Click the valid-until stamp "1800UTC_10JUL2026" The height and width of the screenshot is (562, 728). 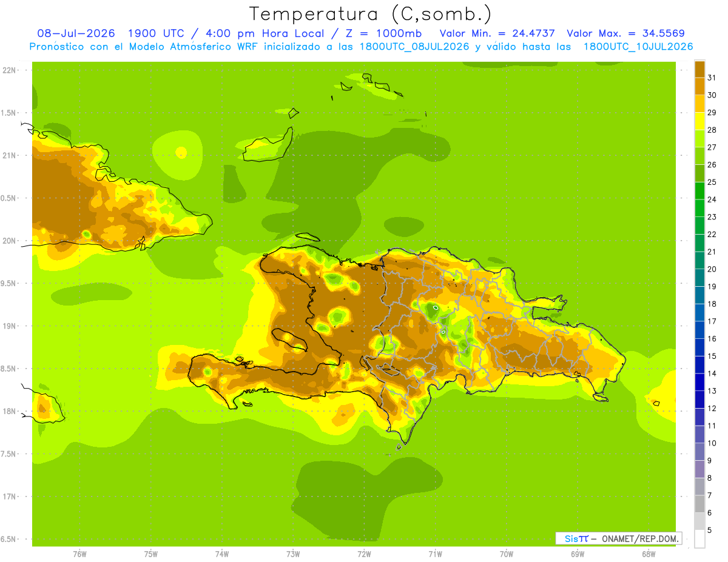click(638, 47)
